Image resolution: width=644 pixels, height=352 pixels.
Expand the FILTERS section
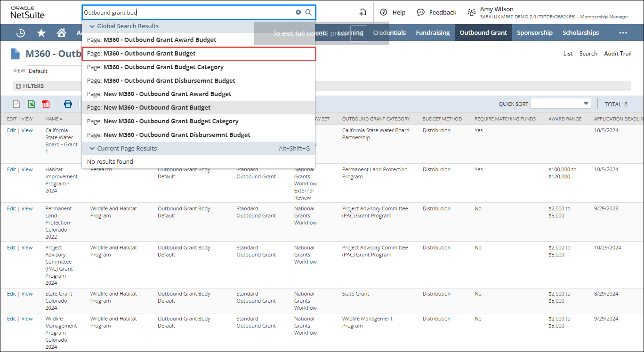coord(18,86)
